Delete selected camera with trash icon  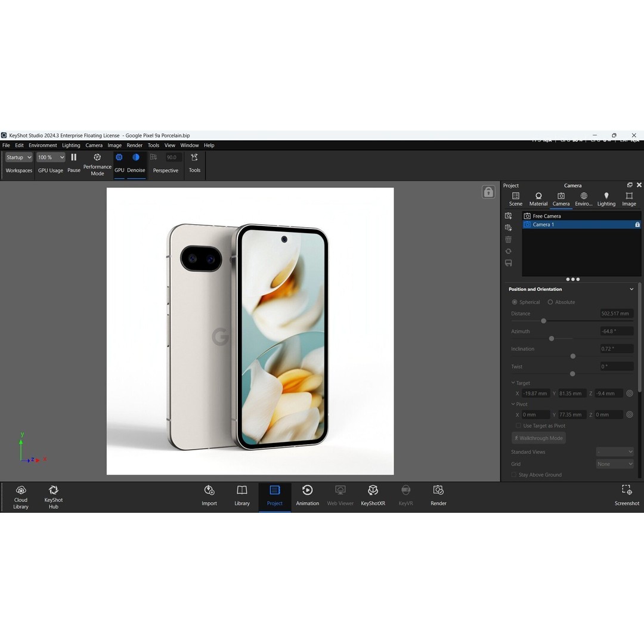click(x=509, y=240)
